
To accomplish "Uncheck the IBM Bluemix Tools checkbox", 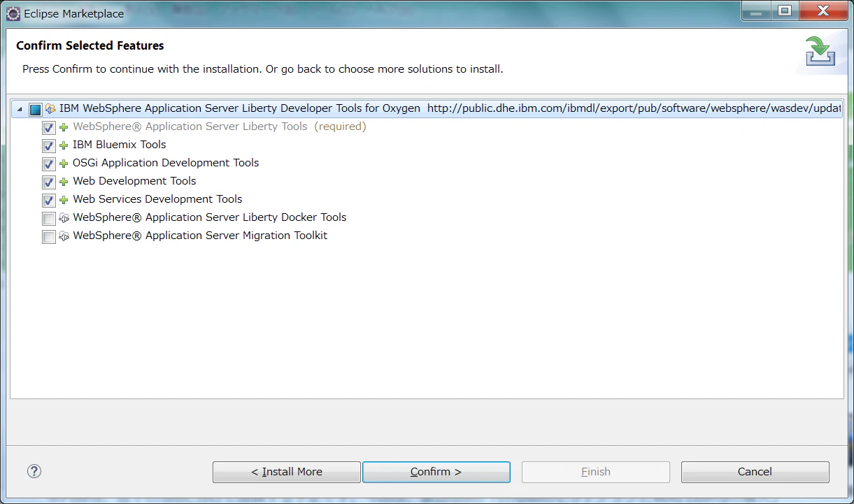I will [49, 146].
